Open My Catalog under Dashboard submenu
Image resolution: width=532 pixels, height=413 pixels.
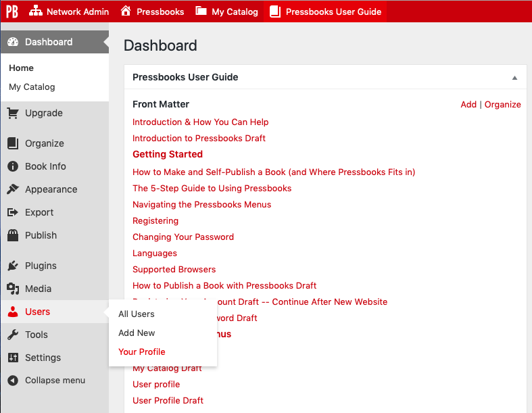pyautogui.click(x=32, y=87)
